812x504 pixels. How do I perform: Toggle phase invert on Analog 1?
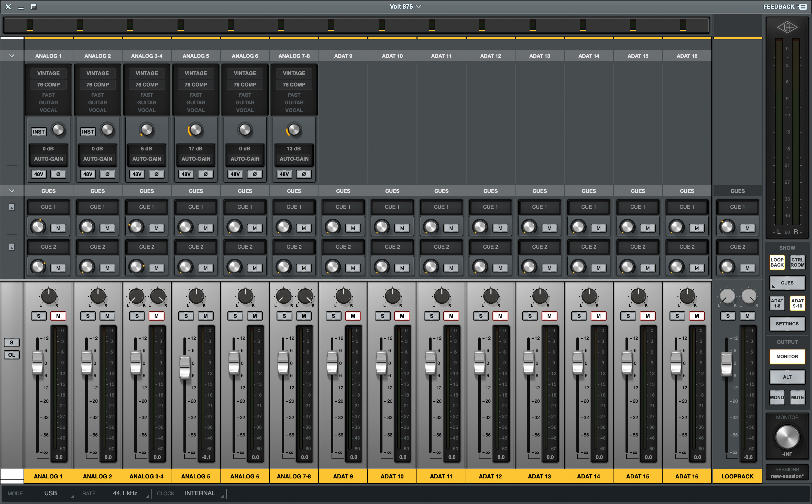click(x=58, y=174)
